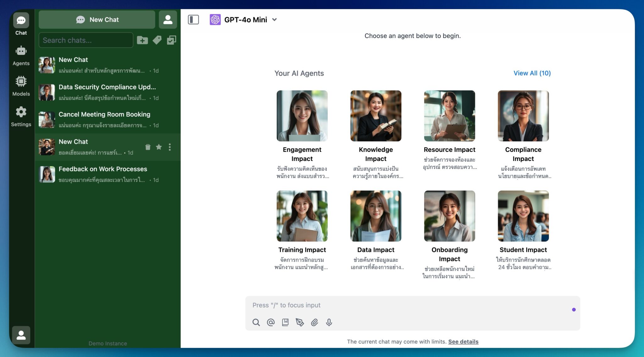Mention an agent using the @ icon
644x357 pixels.
point(271,322)
